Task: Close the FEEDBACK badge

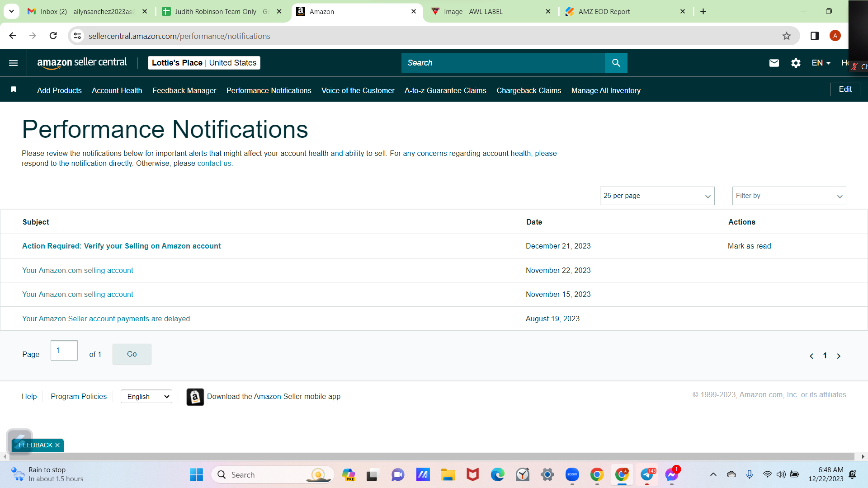Action: (x=57, y=445)
